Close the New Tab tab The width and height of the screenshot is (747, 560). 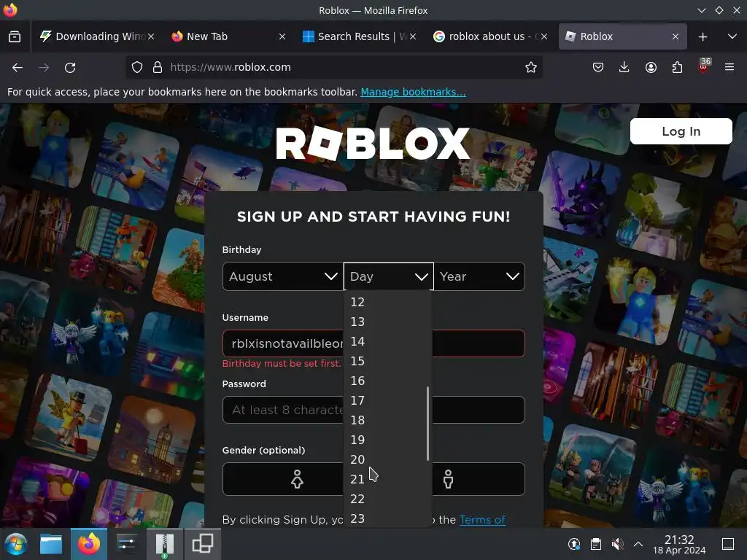click(282, 36)
